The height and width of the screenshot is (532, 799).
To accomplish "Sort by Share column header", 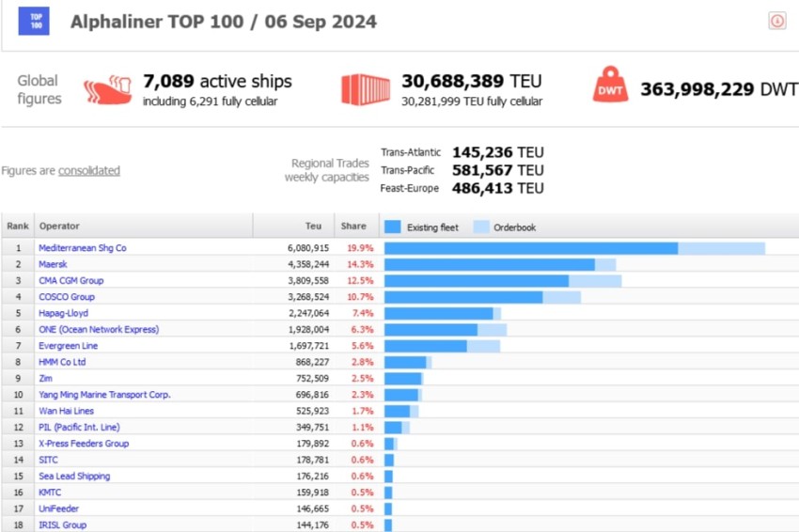I will pos(353,227).
